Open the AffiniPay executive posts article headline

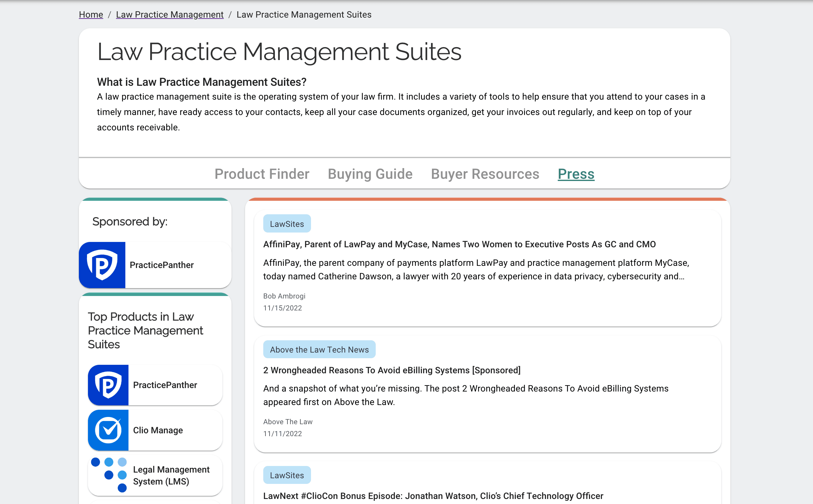(460, 244)
